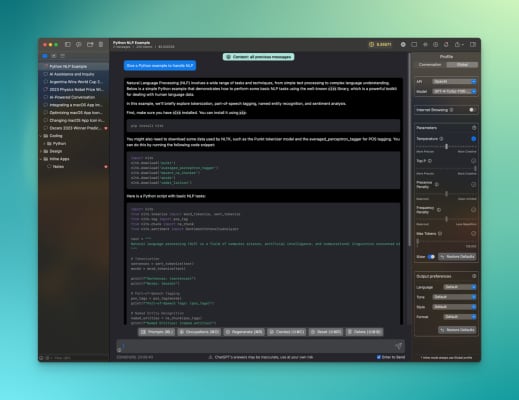519x400 pixels.
Task: Click the new folder toolbar icon
Action: [90, 44]
